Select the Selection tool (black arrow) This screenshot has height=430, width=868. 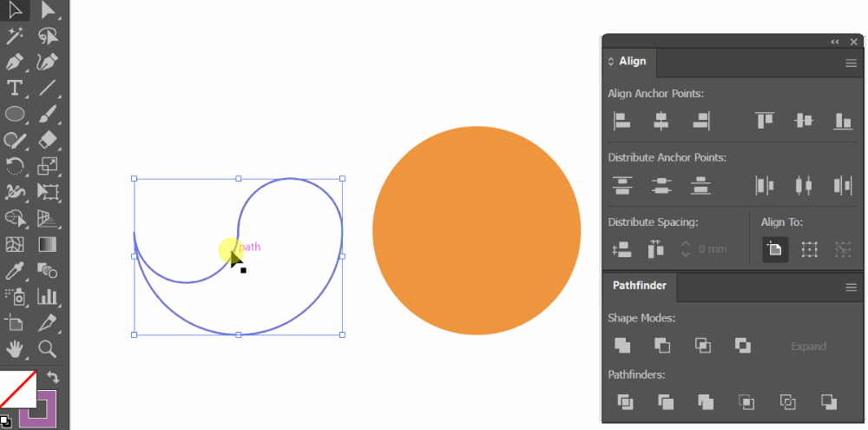point(15,11)
